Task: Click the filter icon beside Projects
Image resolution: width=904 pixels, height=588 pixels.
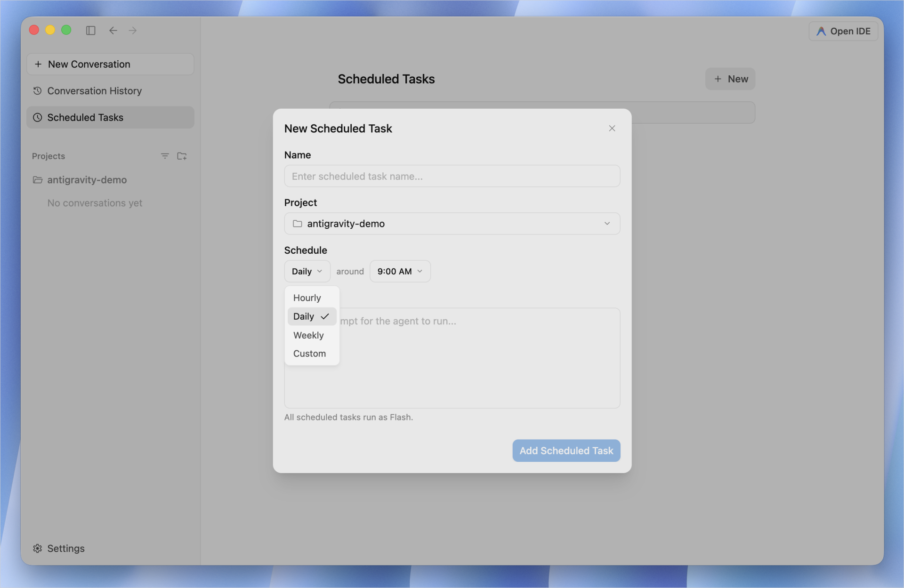Action: pos(165,156)
